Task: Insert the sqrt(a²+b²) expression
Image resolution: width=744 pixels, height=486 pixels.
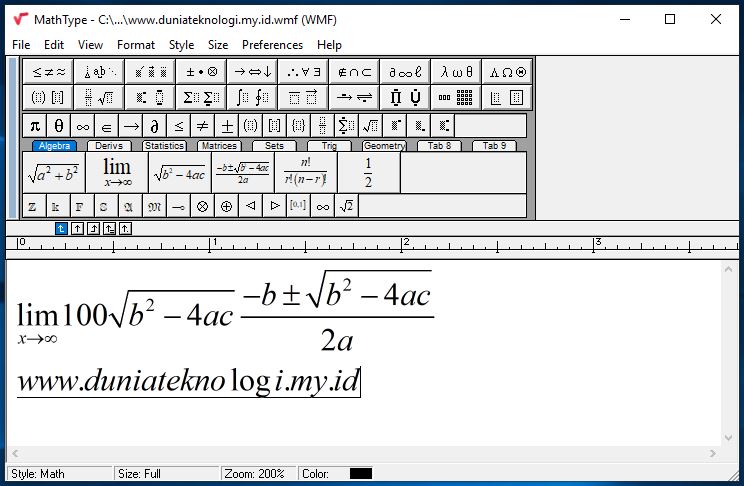Action: (54, 172)
